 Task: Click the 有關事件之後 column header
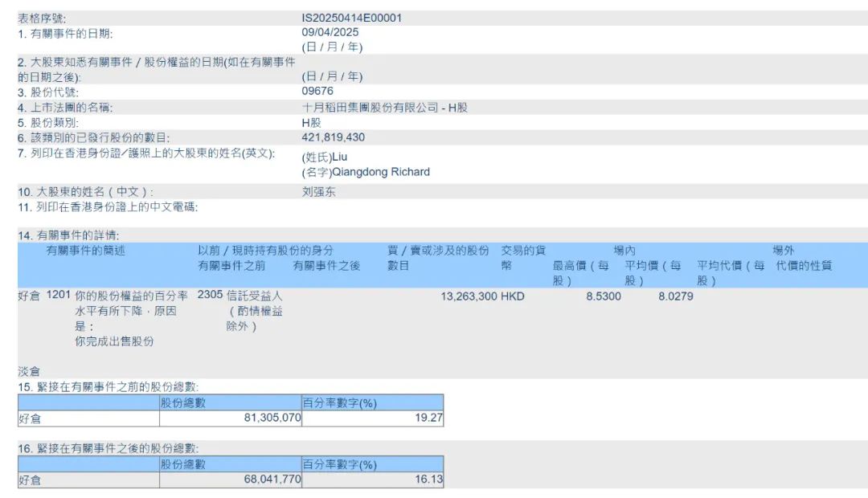tap(326, 266)
